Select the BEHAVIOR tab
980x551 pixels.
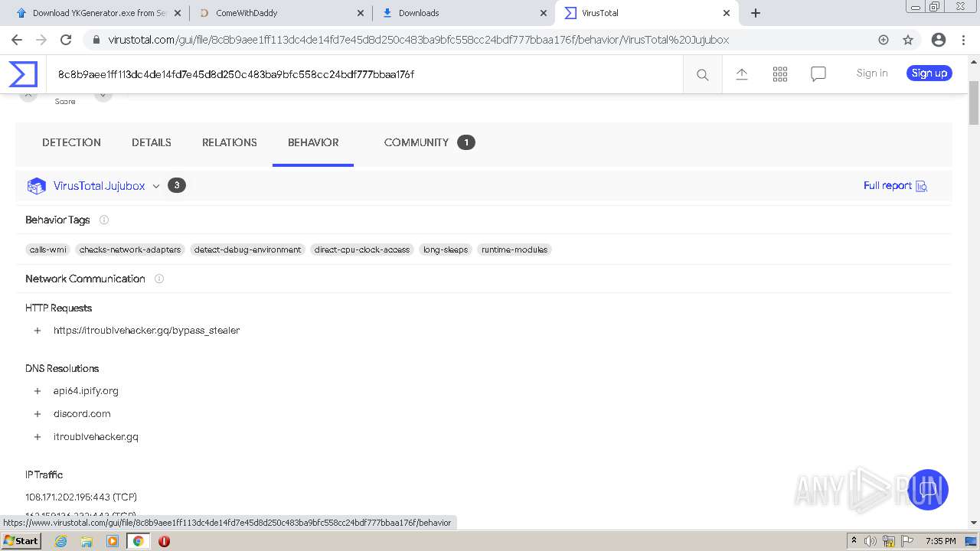click(x=313, y=142)
